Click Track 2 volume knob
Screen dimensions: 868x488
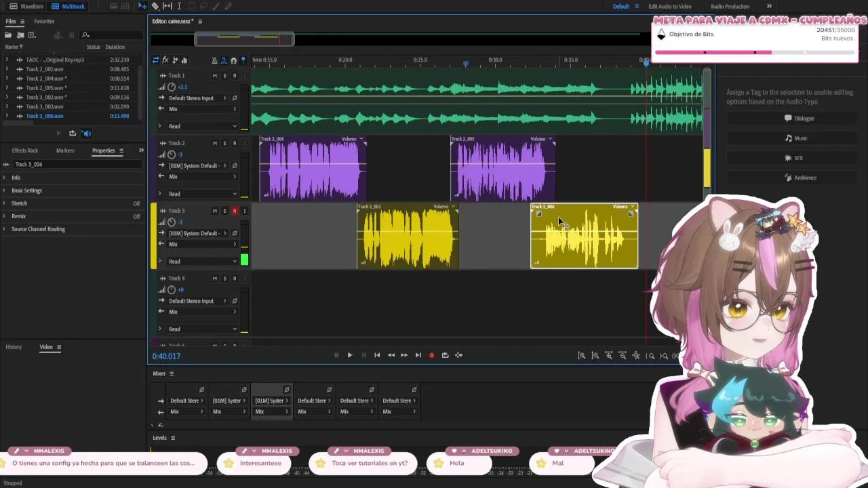pos(172,155)
